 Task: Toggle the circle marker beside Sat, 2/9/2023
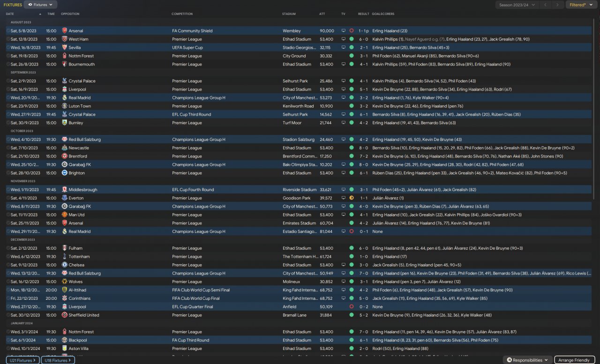[8, 81]
